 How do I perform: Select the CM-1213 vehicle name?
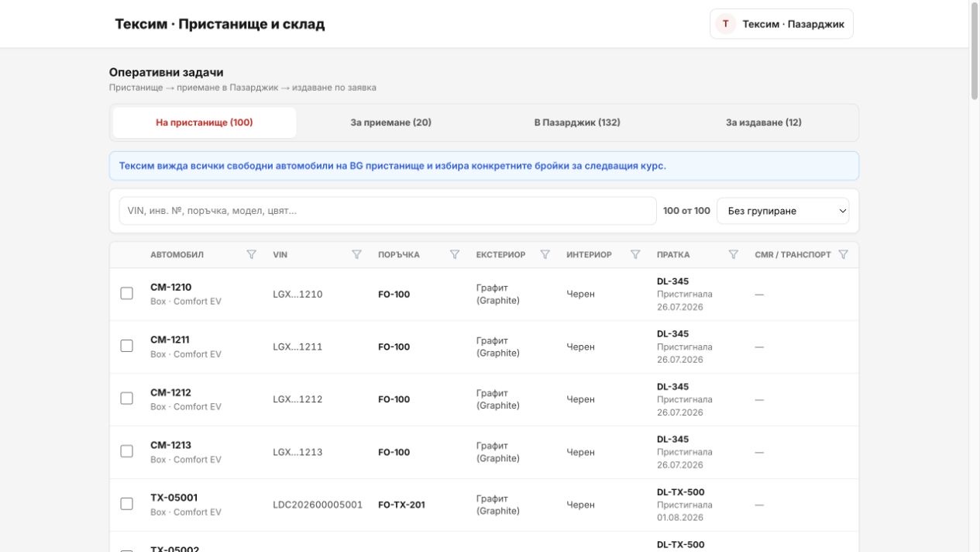coord(170,445)
